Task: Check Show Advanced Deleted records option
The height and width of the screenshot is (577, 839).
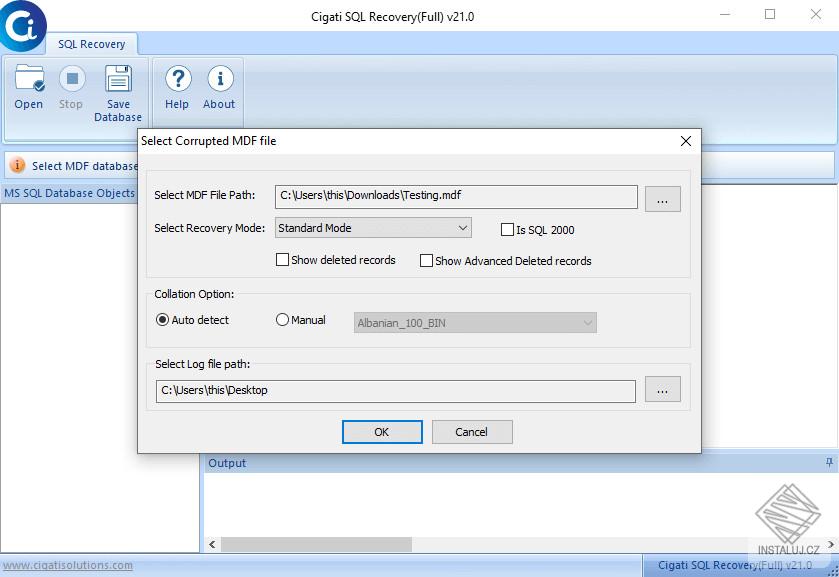Action: point(426,261)
